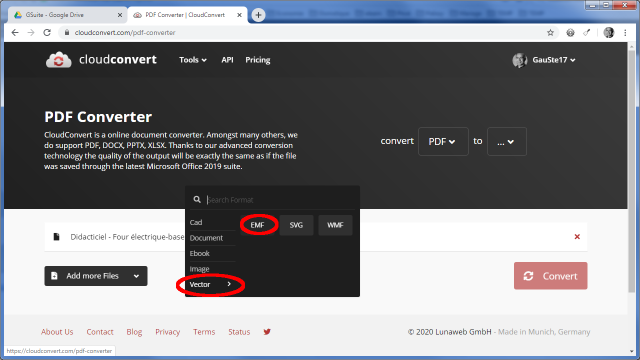
Task: Bookmark the page with the star icon
Action: [x=550, y=33]
